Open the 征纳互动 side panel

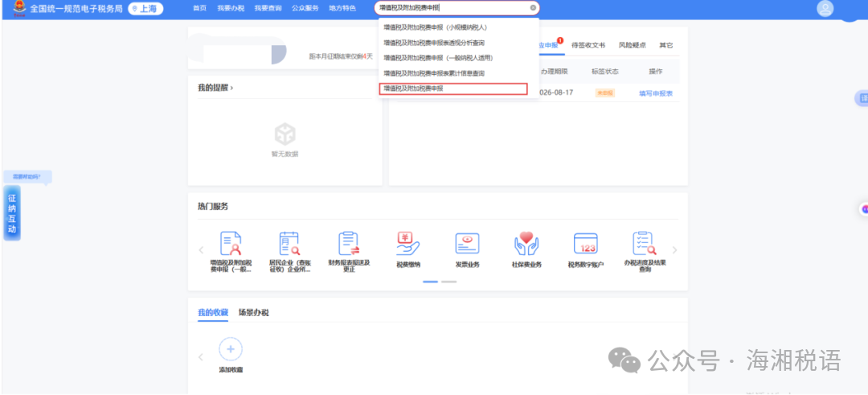tap(11, 213)
